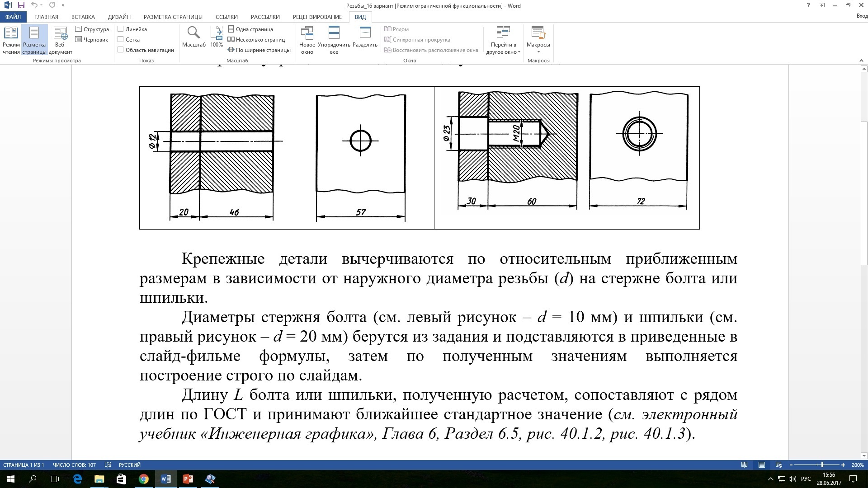Click One Page button (Одна страница)
The image size is (868, 488).
[x=250, y=29]
